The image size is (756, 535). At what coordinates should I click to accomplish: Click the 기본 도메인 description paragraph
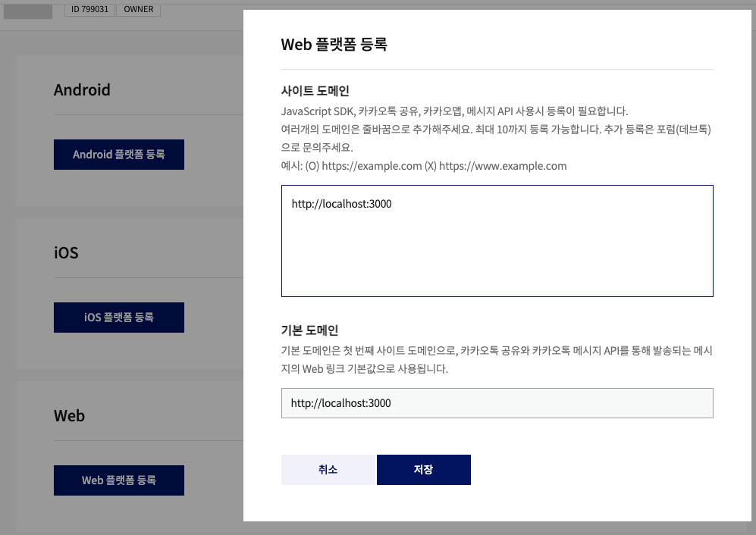497,361
